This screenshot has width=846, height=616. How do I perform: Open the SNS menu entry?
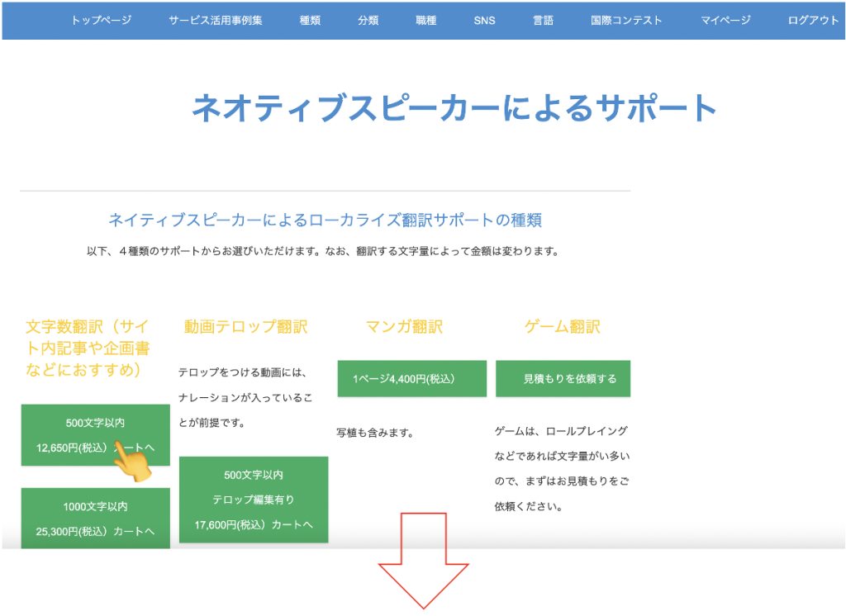[485, 21]
